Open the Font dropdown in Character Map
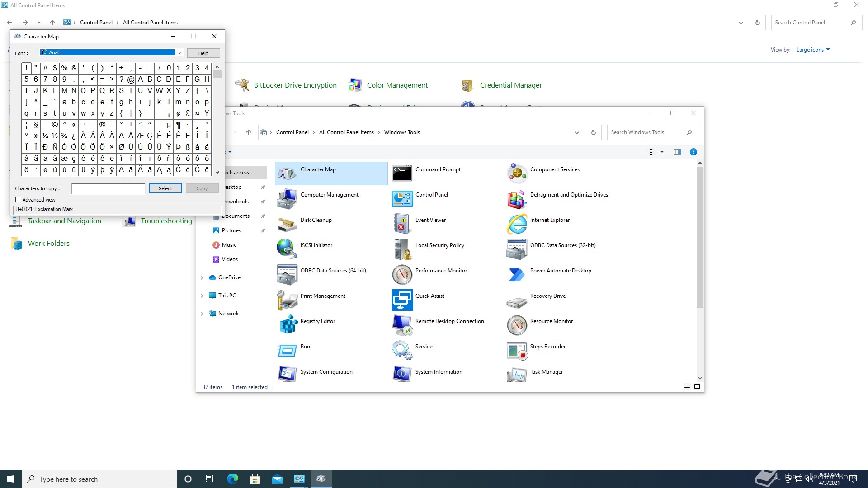 tap(180, 52)
